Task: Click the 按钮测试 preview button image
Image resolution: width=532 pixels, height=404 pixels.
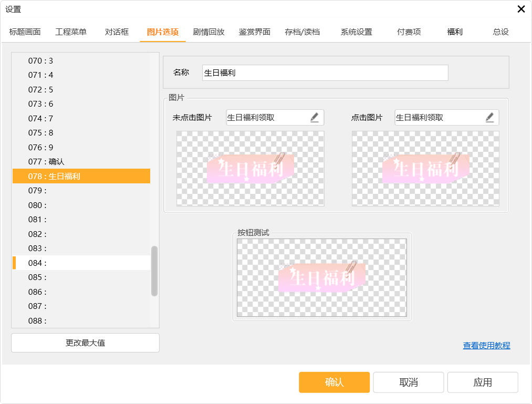Action: tap(321, 278)
